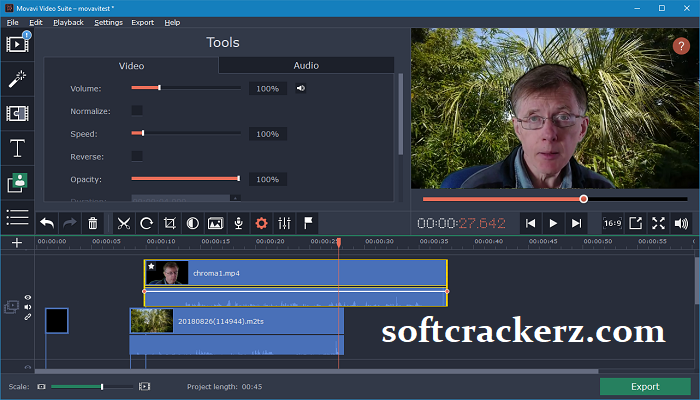Image resolution: width=700 pixels, height=400 pixels.
Task: Detach the preview window icon
Action: (635, 223)
